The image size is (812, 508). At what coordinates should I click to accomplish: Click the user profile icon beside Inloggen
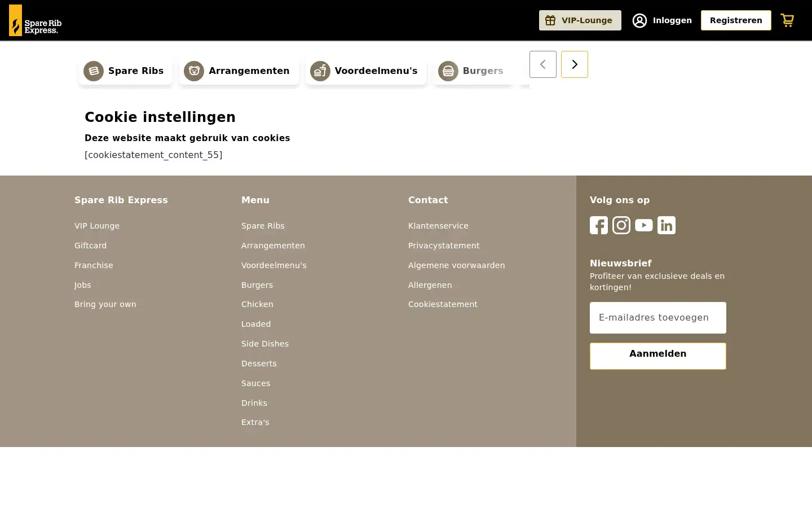coord(639,20)
